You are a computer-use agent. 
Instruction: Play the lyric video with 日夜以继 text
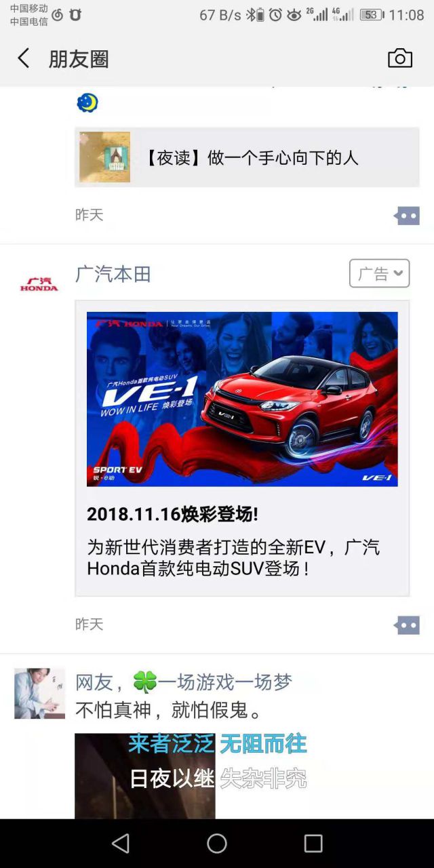(x=144, y=775)
